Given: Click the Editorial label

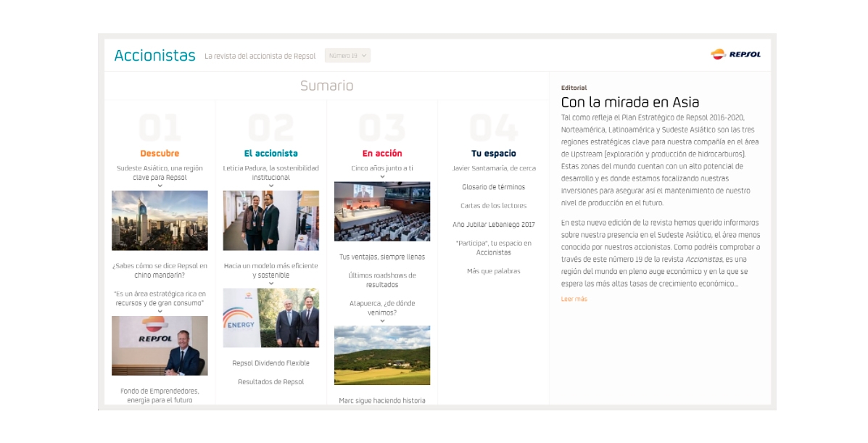Looking at the screenshot, I should pos(574,88).
